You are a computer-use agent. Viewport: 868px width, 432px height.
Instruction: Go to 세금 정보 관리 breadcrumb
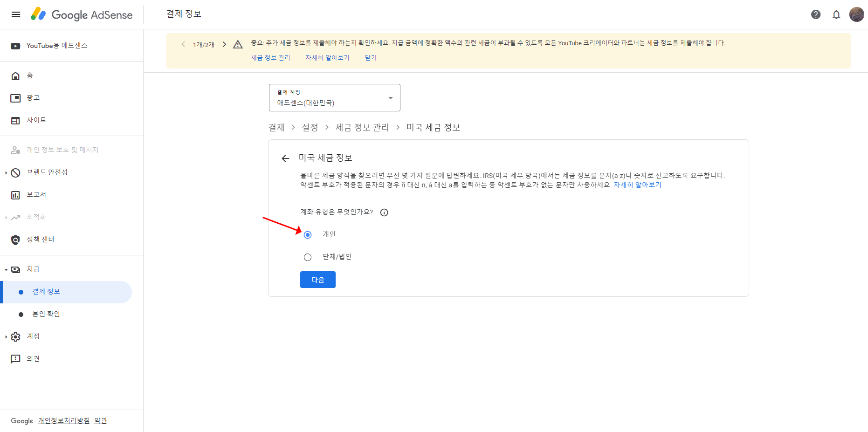pyautogui.click(x=362, y=128)
